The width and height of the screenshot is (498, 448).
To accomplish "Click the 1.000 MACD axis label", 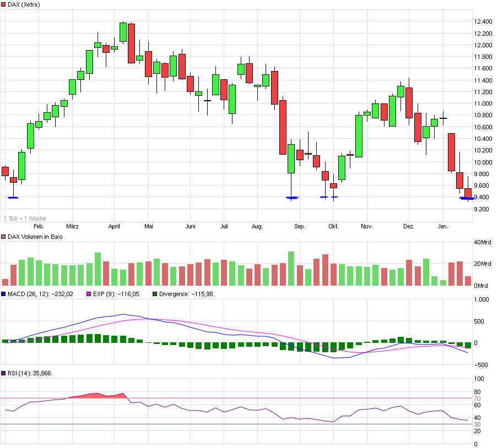I will [481, 299].
